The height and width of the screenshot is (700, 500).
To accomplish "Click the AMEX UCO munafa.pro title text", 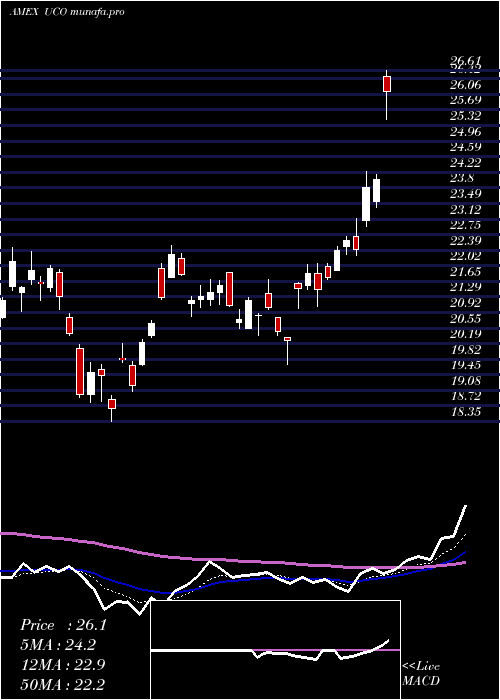I will 67,12.
